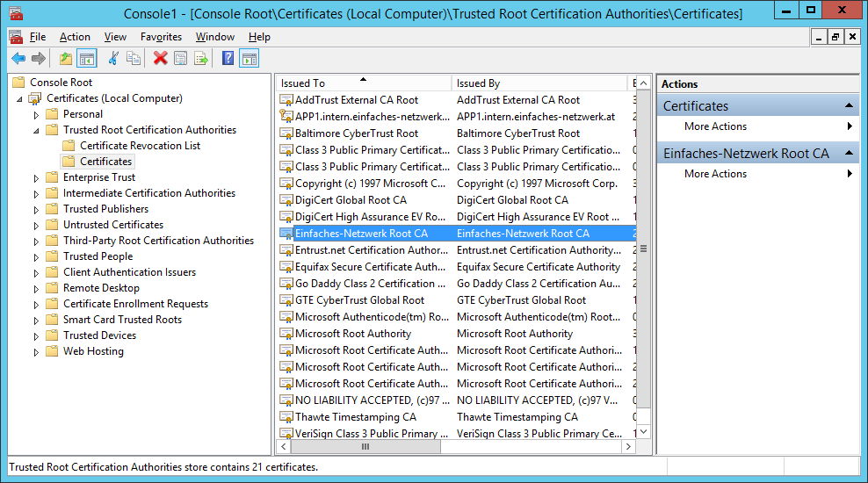Click the horizontal scrollbar thumb in certificate list
Image resolution: width=868 pixels, height=483 pixels.
point(365,447)
